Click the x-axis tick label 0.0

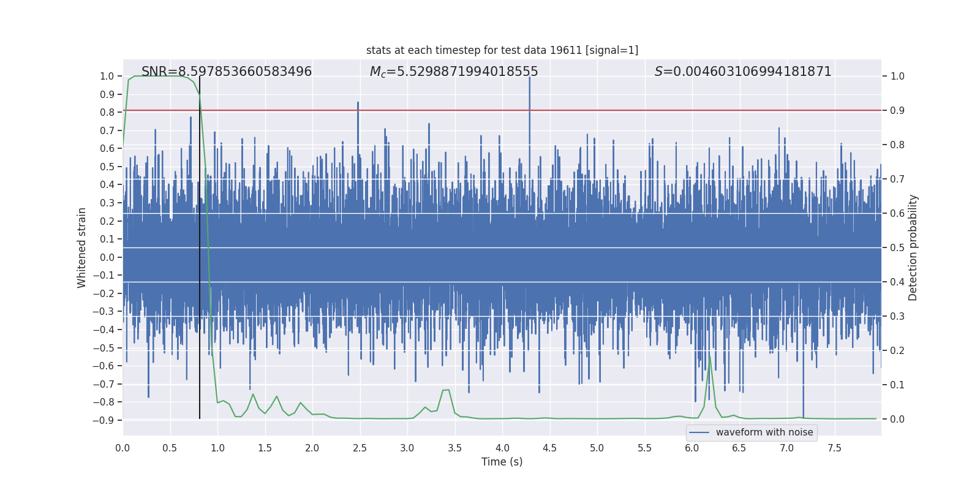coord(123,448)
